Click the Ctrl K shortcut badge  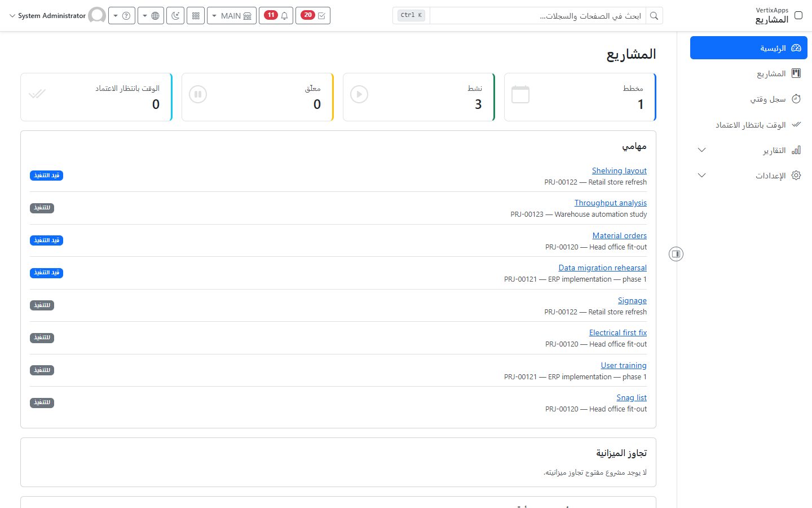coord(412,15)
